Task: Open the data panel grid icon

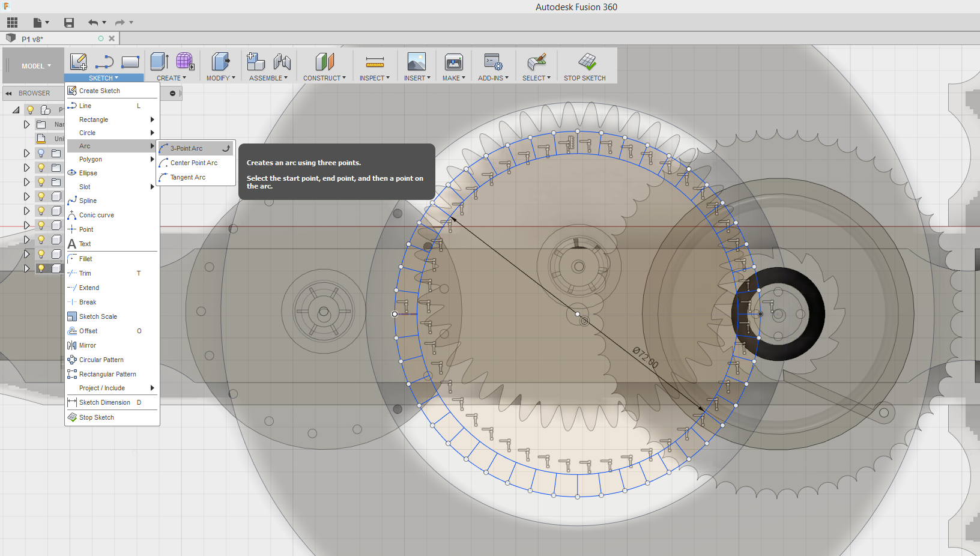Action: point(12,23)
